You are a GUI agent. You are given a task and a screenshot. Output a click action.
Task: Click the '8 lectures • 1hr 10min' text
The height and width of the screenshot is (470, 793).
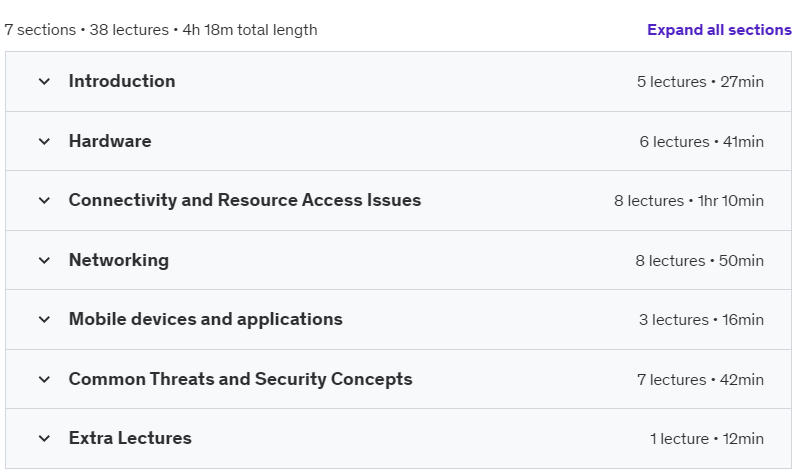tap(689, 201)
